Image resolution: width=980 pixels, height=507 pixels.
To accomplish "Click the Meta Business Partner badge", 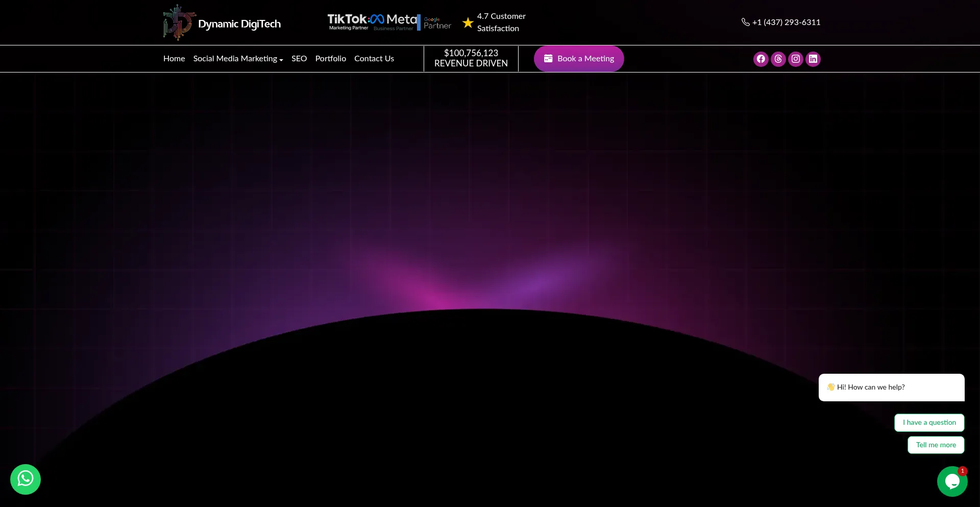I will [394, 22].
